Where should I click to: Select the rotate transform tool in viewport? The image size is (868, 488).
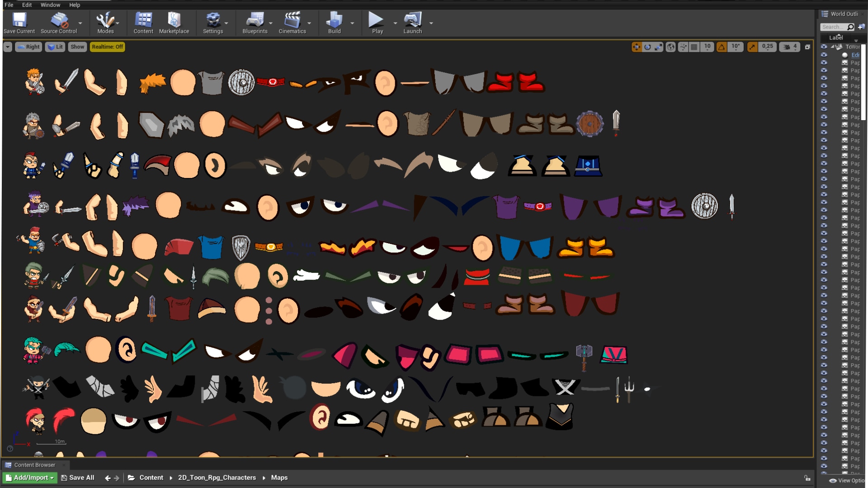click(x=648, y=47)
